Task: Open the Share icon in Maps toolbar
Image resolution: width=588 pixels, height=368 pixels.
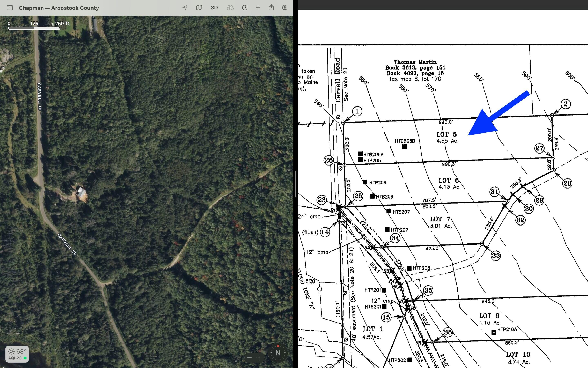Action: [271, 8]
